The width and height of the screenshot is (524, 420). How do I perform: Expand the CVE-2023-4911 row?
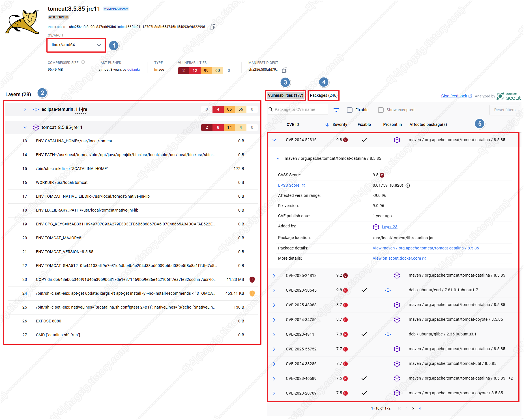click(274, 334)
